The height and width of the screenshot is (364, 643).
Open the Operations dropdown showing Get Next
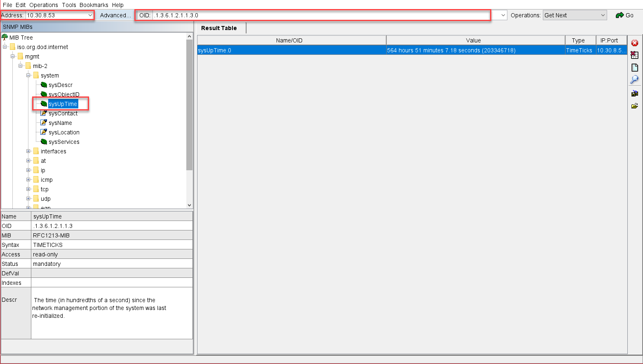click(x=574, y=15)
